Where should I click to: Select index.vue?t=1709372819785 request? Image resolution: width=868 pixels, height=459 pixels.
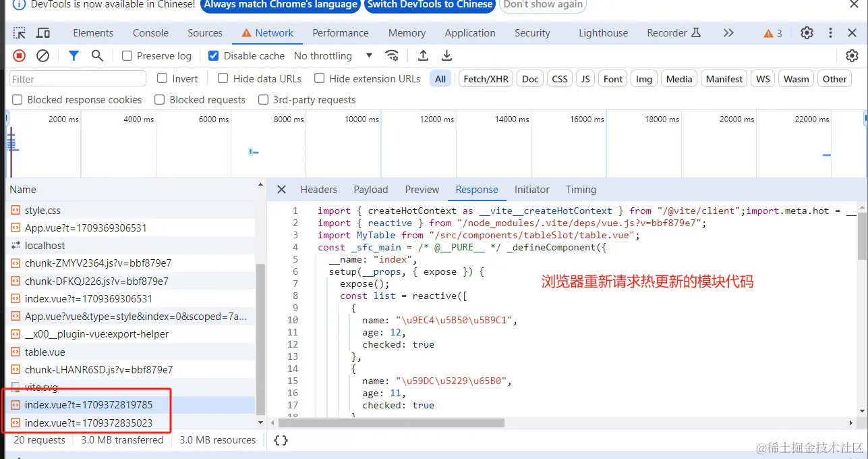click(x=131, y=405)
